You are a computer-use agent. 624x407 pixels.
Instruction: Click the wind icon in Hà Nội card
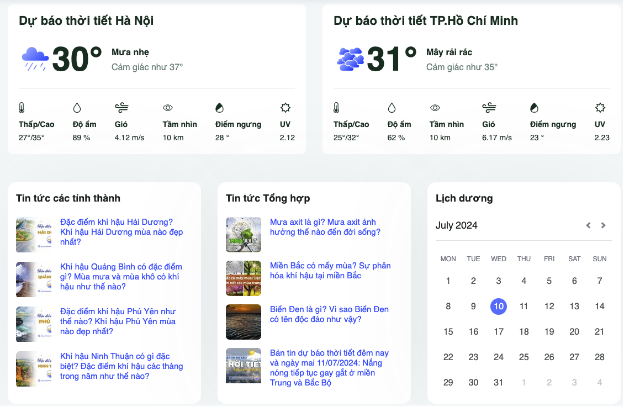pos(121,107)
